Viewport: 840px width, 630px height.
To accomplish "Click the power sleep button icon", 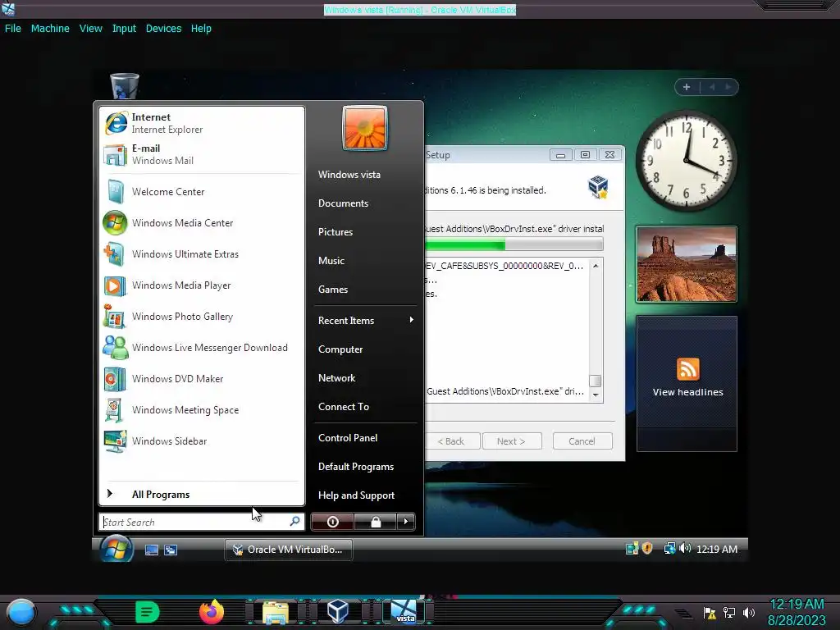I will coord(332,522).
